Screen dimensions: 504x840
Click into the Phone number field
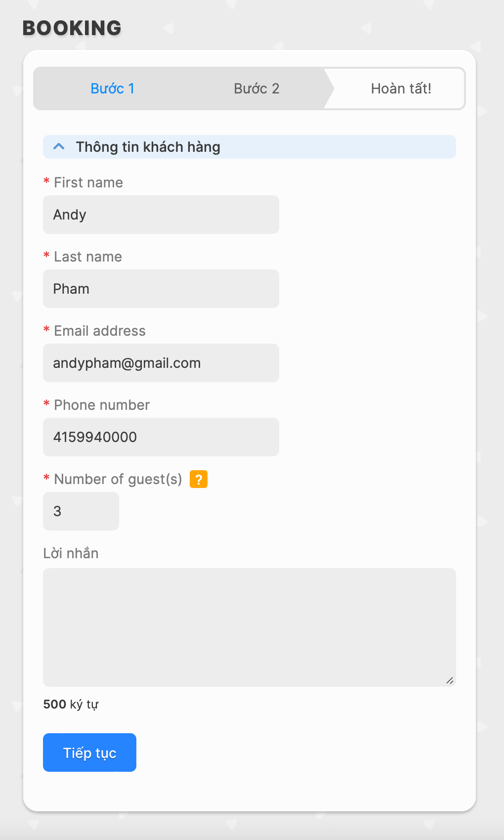click(161, 437)
